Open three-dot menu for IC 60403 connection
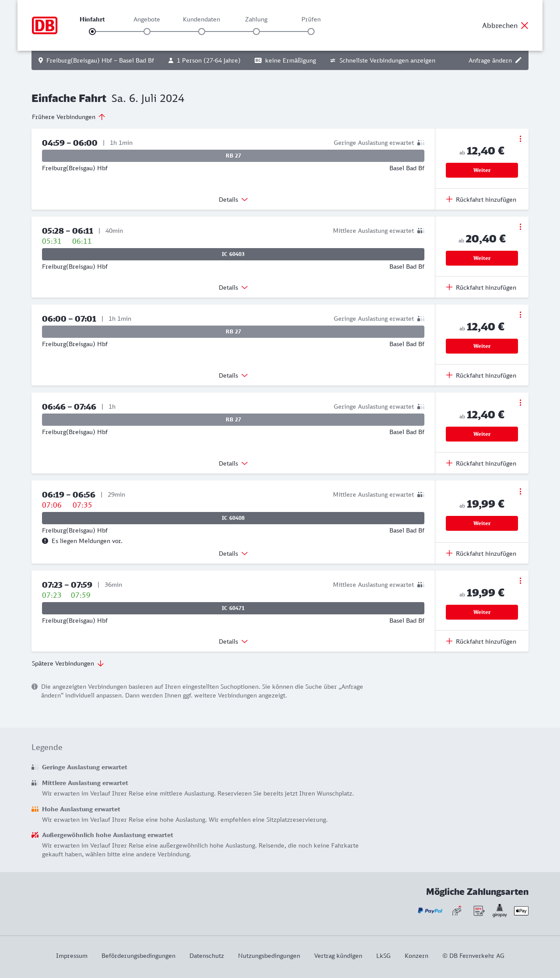This screenshot has height=978, width=560. click(x=520, y=227)
